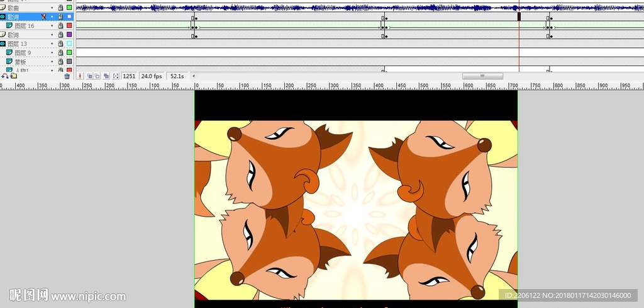Image resolution: width=644 pixels, height=308 pixels.
Task: Click the audio waveform on 歌曲 layer
Action: (x=360, y=8)
